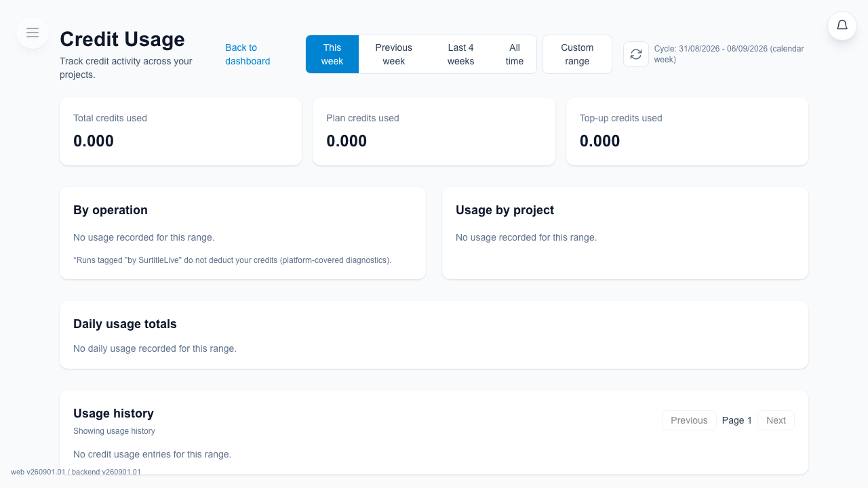Click "No daily usage recorded" message
868x488 pixels.
(x=155, y=348)
